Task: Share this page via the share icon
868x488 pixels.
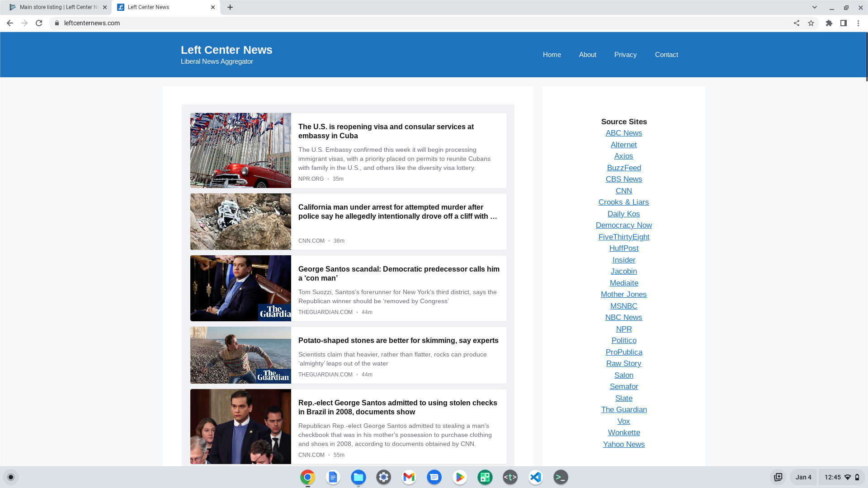Action: pos(797,23)
